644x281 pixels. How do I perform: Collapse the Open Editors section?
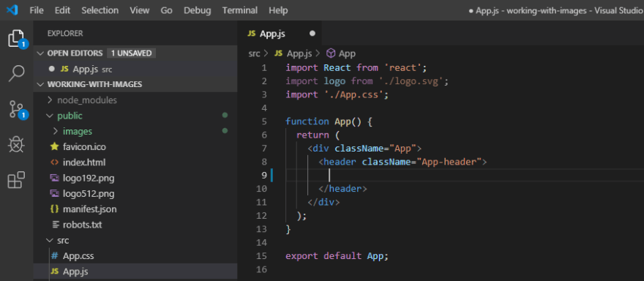(40, 53)
